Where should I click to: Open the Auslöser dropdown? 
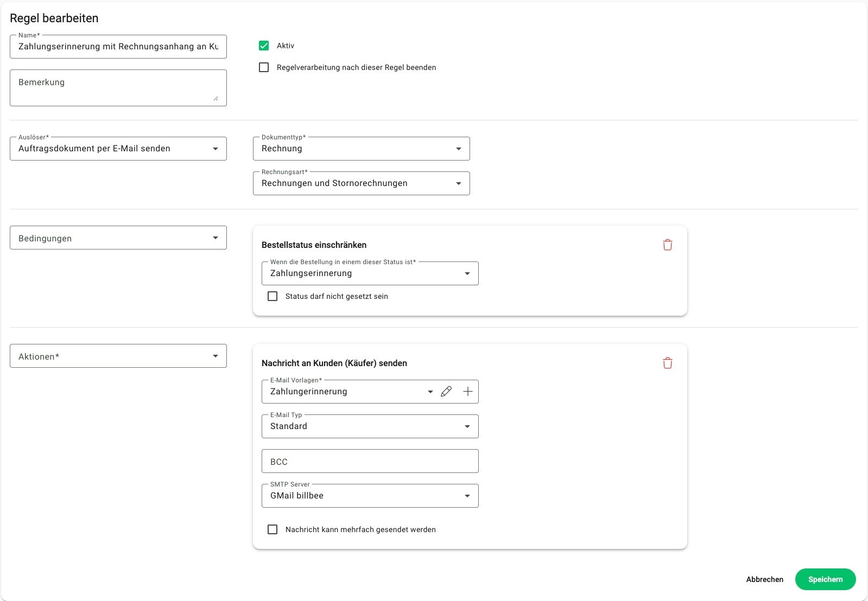[x=118, y=149]
